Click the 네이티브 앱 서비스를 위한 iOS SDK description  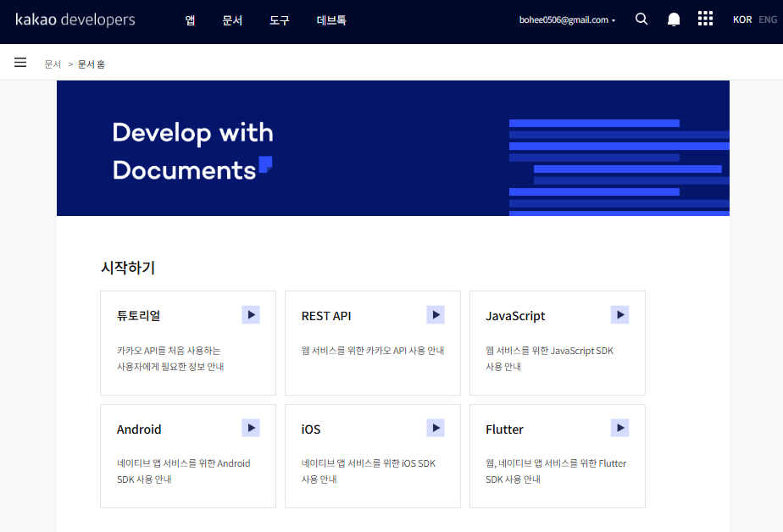click(x=369, y=471)
